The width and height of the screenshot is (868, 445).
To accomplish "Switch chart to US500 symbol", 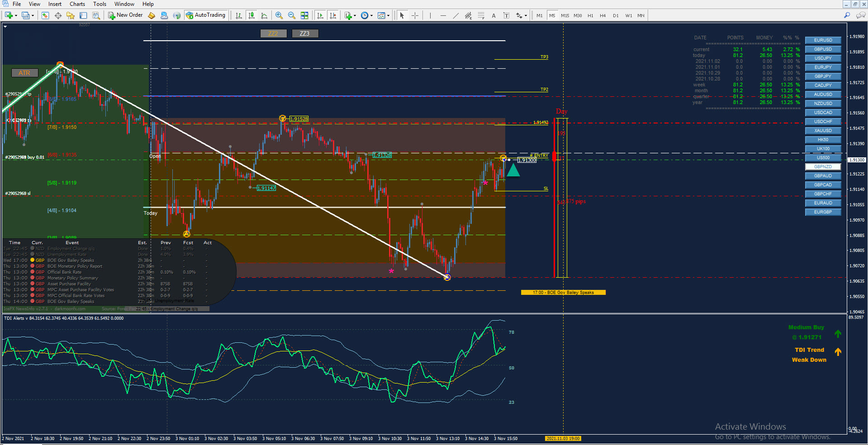I will click(823, 158).
